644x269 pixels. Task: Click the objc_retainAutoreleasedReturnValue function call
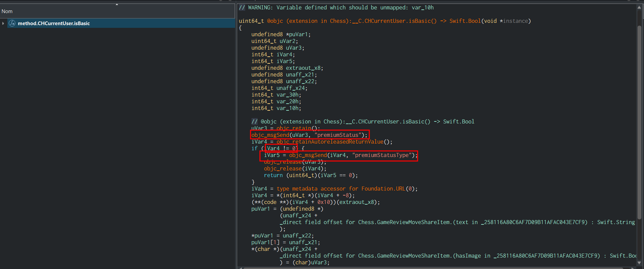click(x=330, y=142)
